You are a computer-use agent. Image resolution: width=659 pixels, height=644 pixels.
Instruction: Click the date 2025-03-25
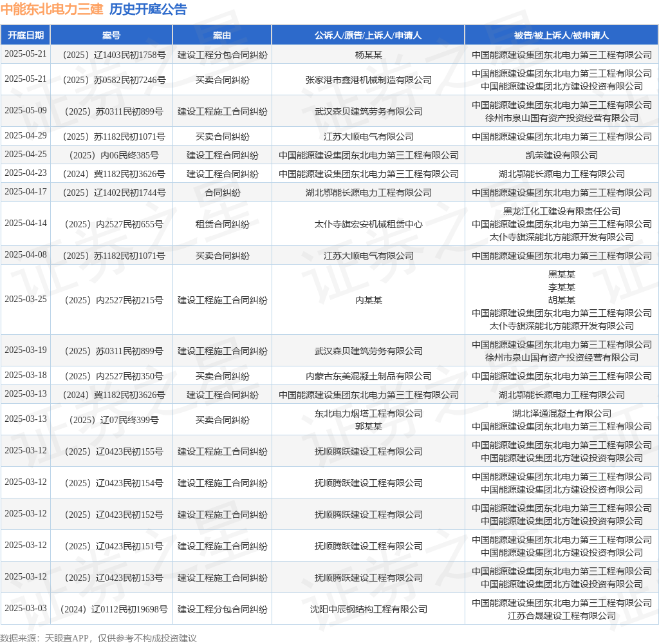(26, 299)
